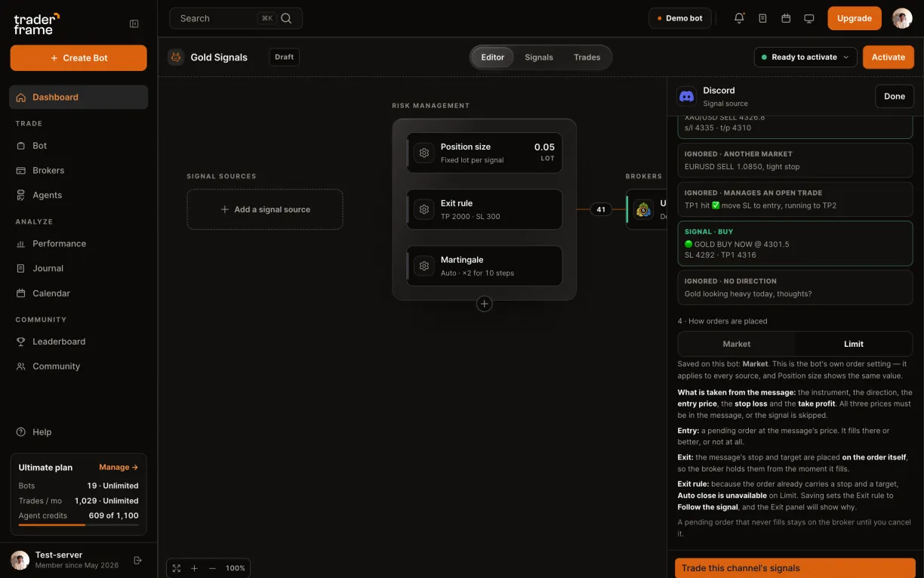The image size is (924, 578).
Task: Click the Manage plan link
Action: 119,467
